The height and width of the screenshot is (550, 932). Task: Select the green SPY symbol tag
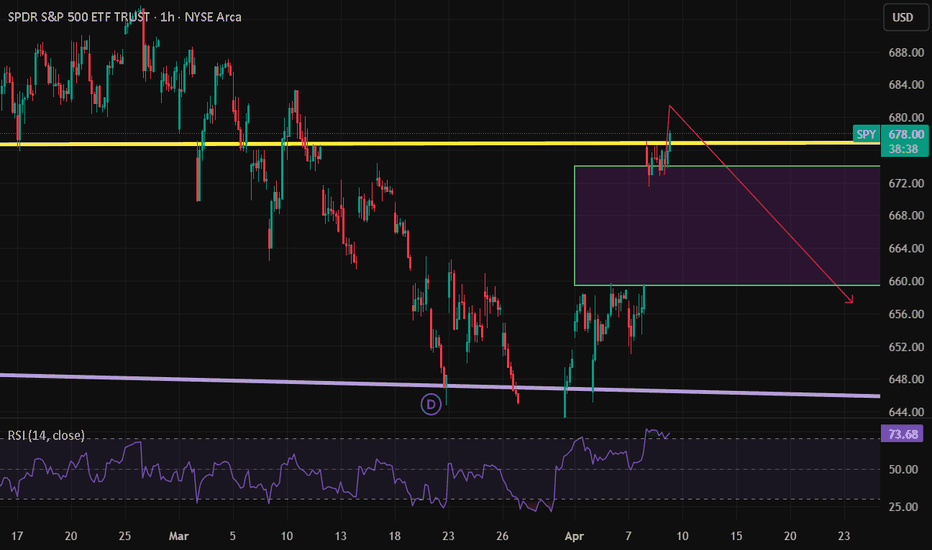(x=866, y=134)
